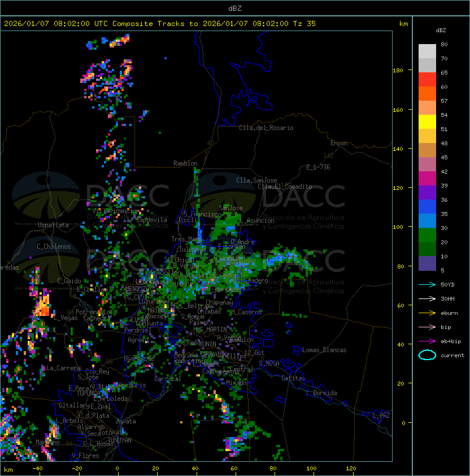Click the 'Anchoris' map label
470x476 pixels.
tap(132, 385)
